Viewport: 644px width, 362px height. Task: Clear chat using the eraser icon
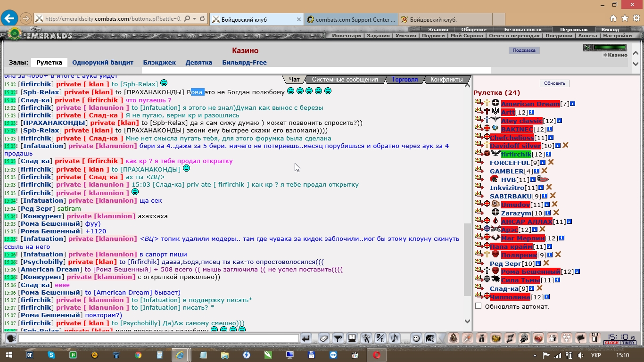[323, 338]
